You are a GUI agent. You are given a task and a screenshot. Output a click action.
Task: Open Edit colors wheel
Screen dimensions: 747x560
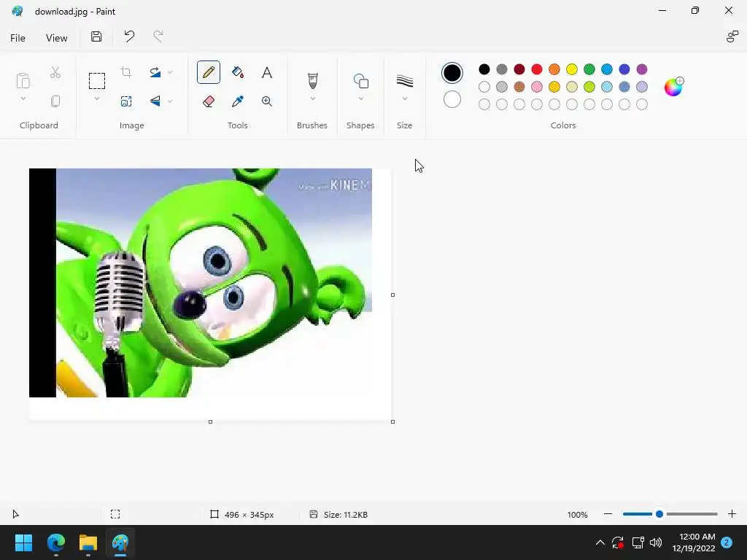(x=673, y=87)
